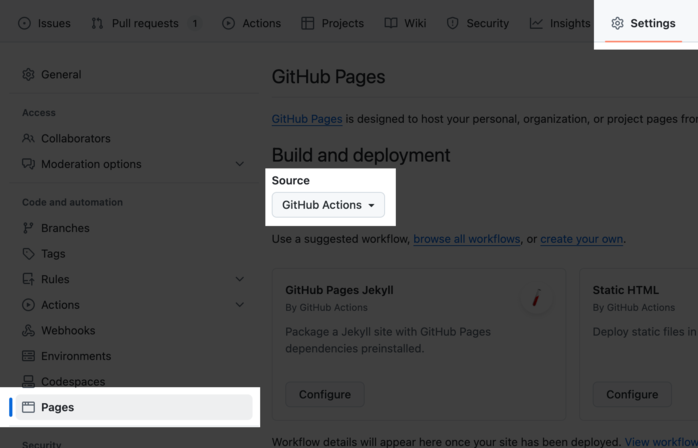This screenshot has width=698, height=448.
Task: Expand the Rules chevron
Action: point(239,279)
